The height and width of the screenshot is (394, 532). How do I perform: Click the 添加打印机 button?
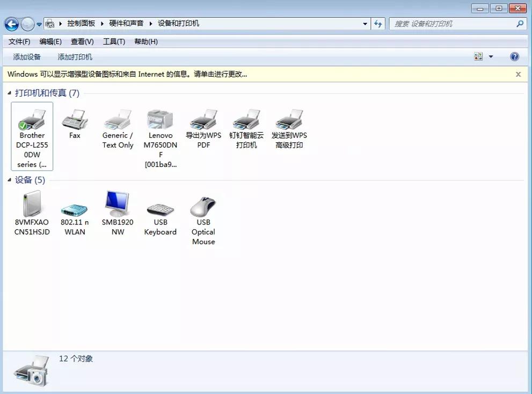pyautogui.click(x=75, y=57)
